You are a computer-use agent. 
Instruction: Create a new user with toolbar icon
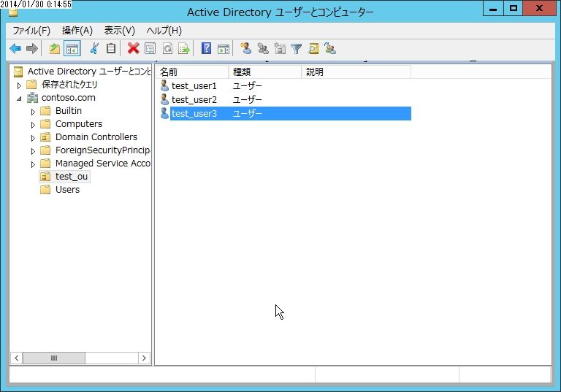tap(245, 48)
